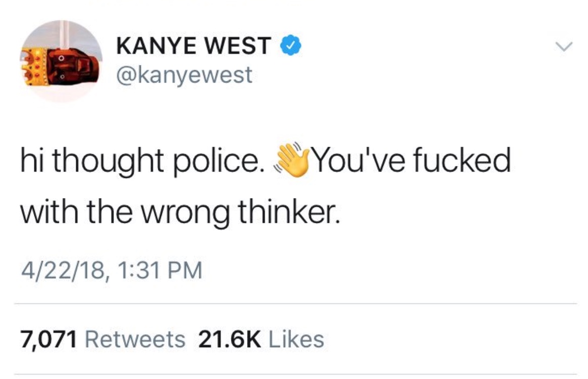588x379 pixels.
Task: Click the words 'You've fucked' in tweet
Action: pos(411,160)
